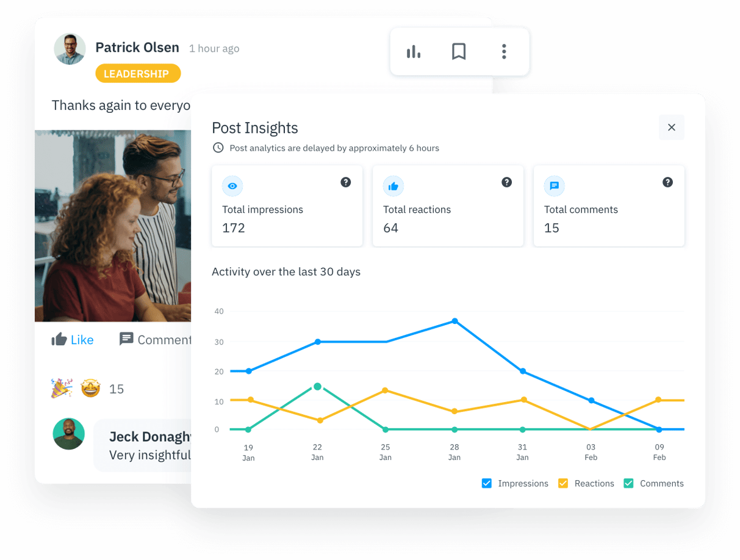Open the three-dot overflow menu
Screen dimensions: 740x560
pos(504,52)
